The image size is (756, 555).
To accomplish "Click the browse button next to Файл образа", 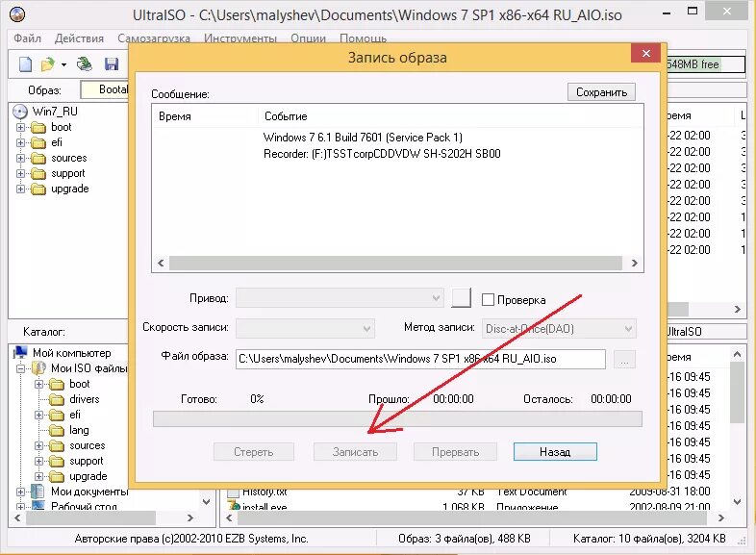I will (x=624, y=359).
